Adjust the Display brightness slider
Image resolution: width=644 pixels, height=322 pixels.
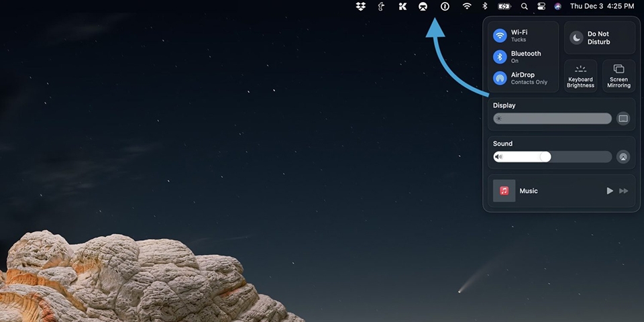[x=552, y=119]
